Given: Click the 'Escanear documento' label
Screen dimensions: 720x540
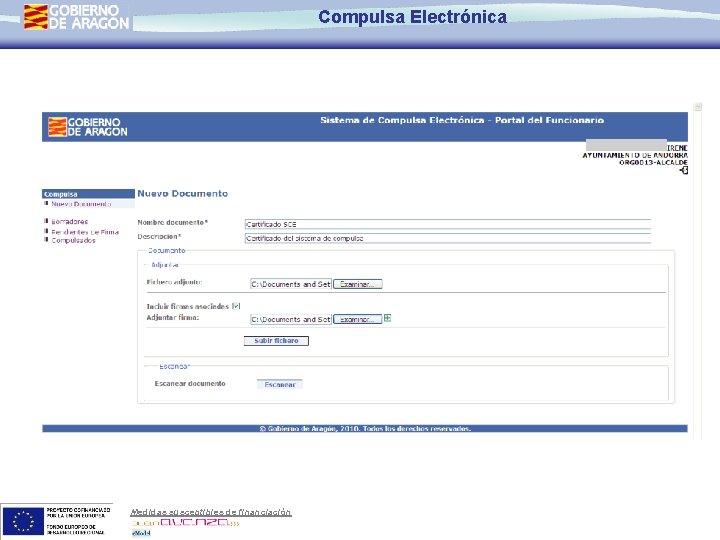Looking at the screenshot, I should [190, 383].
